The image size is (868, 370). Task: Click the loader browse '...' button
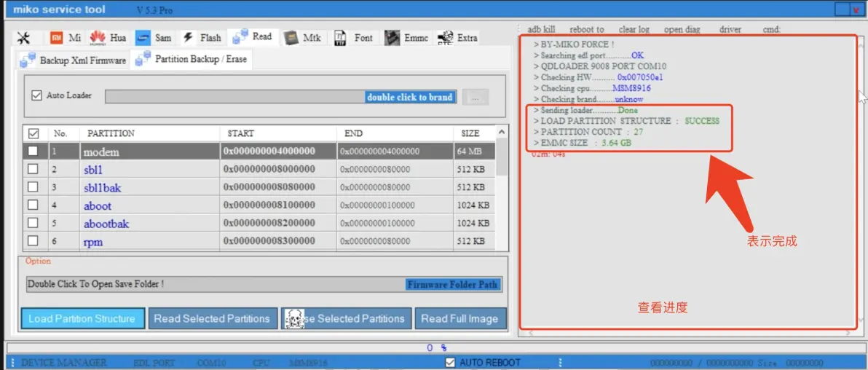pos(475,97)
